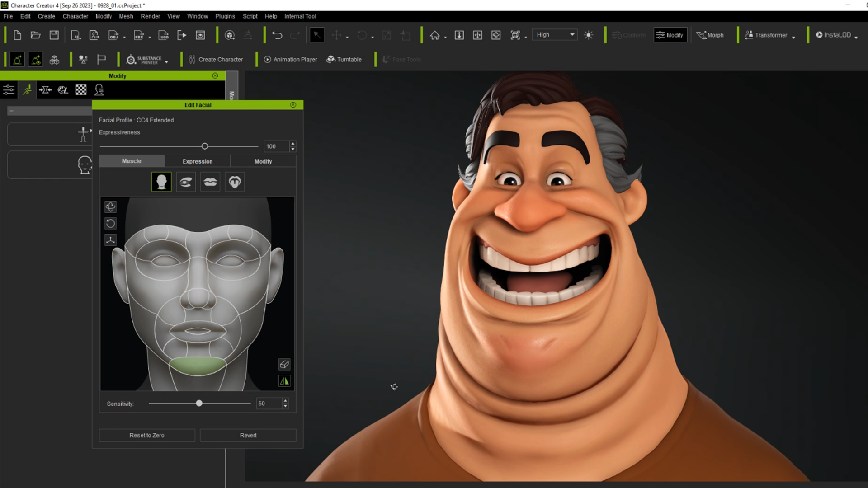Select the Mouth muscle group icon
The image size is (868, 488).
coord(210,182)
